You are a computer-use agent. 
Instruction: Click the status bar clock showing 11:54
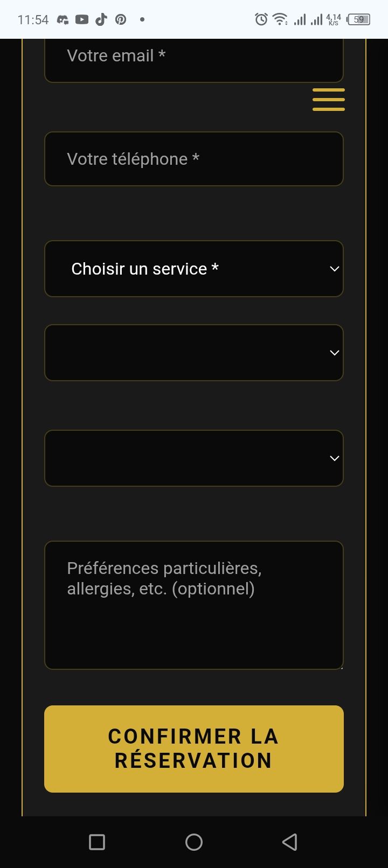click(33, 20)
